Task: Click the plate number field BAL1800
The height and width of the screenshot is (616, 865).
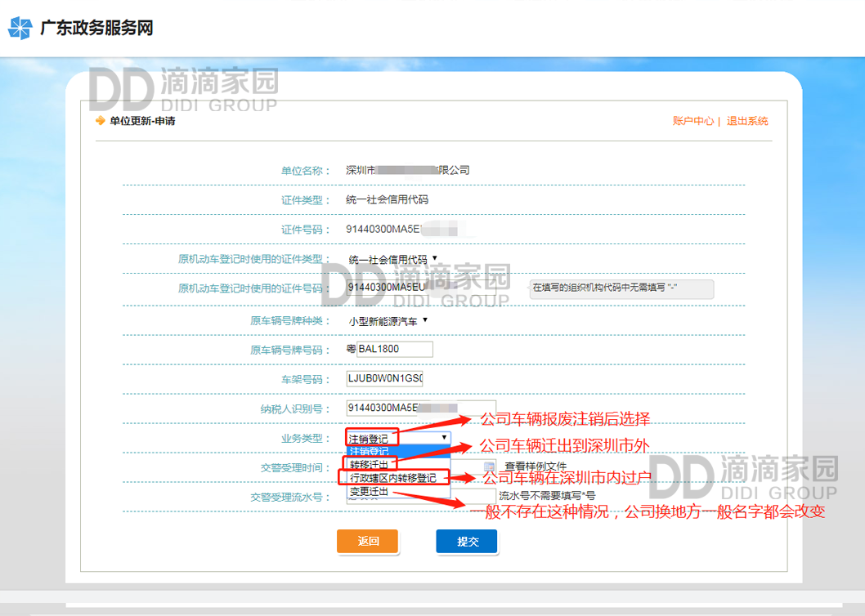Action: pos(395,349)
